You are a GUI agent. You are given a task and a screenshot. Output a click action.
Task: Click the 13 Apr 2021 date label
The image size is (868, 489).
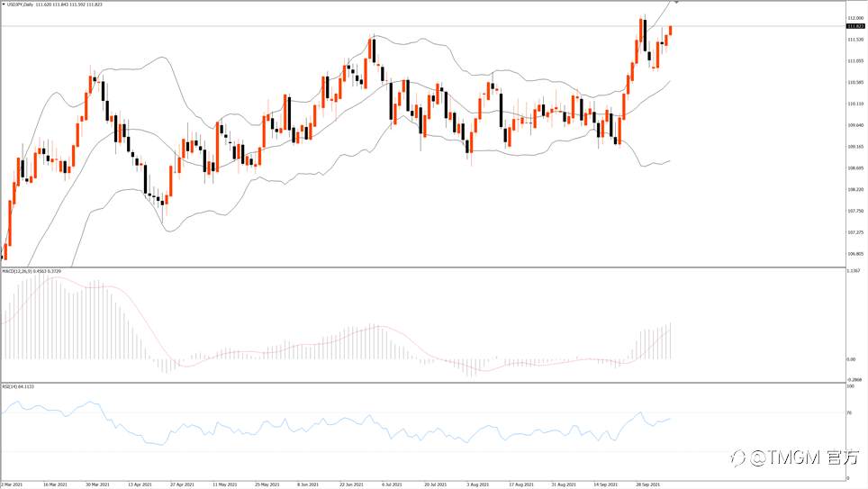(x=140, y=484)
